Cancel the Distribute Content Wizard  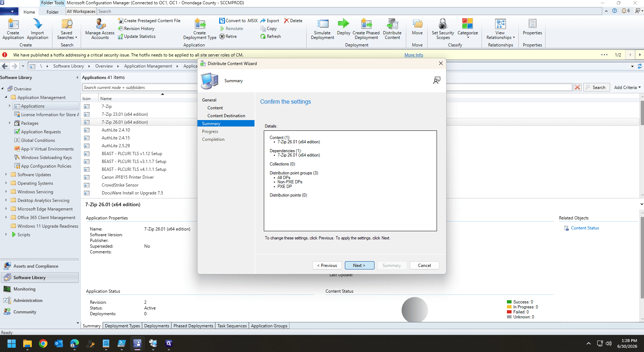coord(424,266)
